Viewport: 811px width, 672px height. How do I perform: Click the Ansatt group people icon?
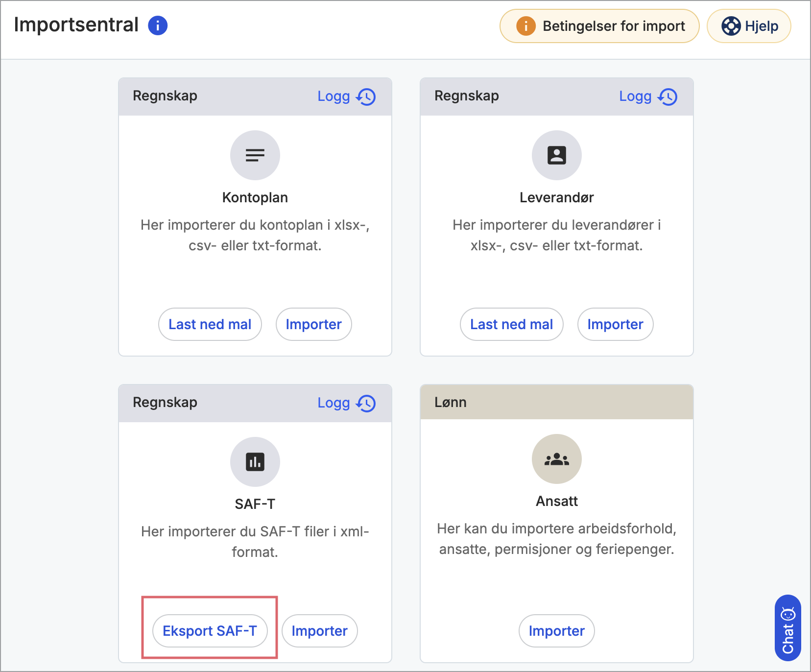[557, 459]
